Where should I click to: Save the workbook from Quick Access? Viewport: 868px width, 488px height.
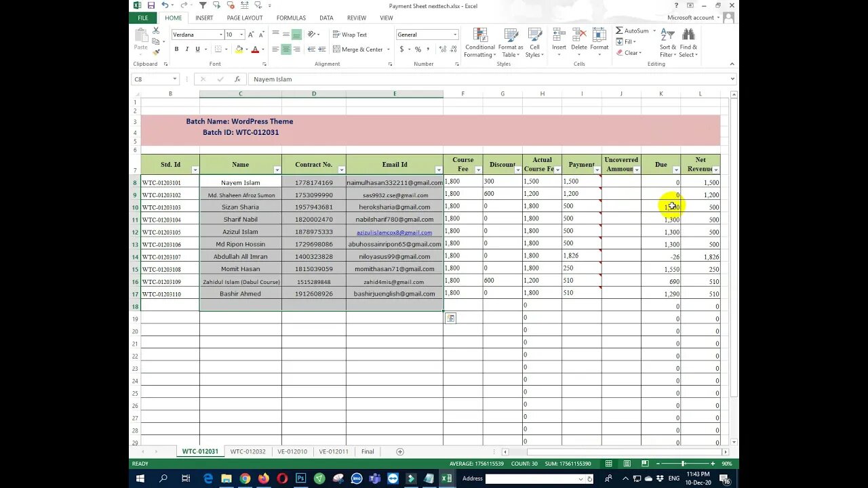151,5
